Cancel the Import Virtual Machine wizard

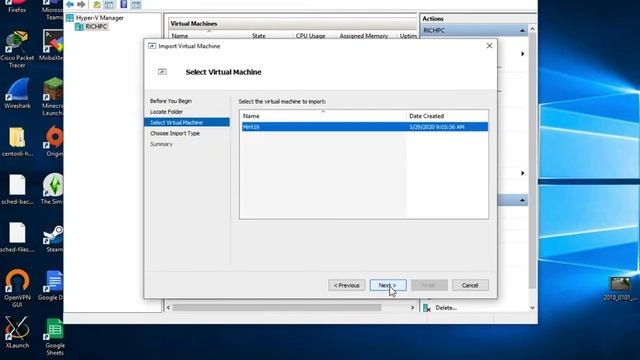pyautogui.click(x=470, y=285)
